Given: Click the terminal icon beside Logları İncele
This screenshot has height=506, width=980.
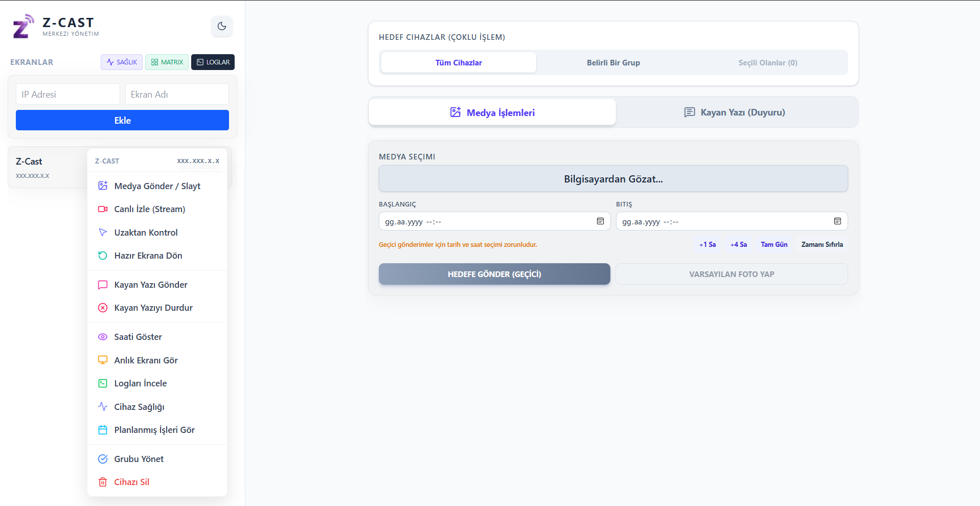Looking at the screenshot, I should [103, 383].
